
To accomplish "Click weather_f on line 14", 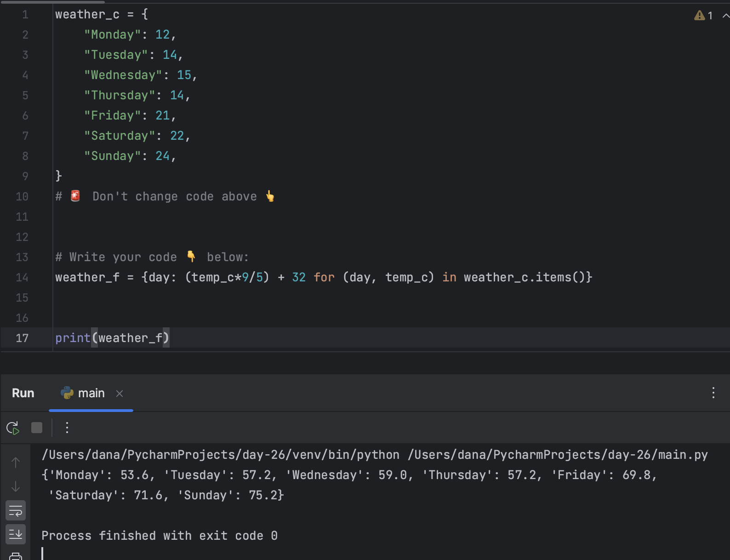I will click(x=87, y=278).
